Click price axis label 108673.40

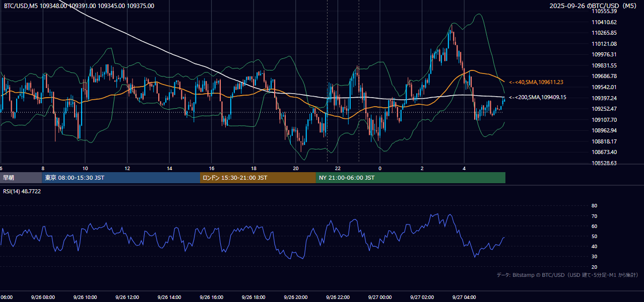click(x=604, y=152)
